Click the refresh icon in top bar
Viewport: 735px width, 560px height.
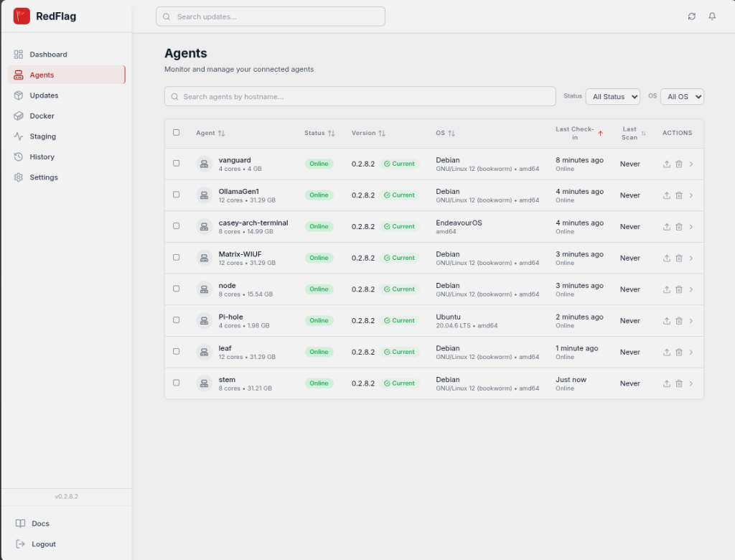pos(691,17)
